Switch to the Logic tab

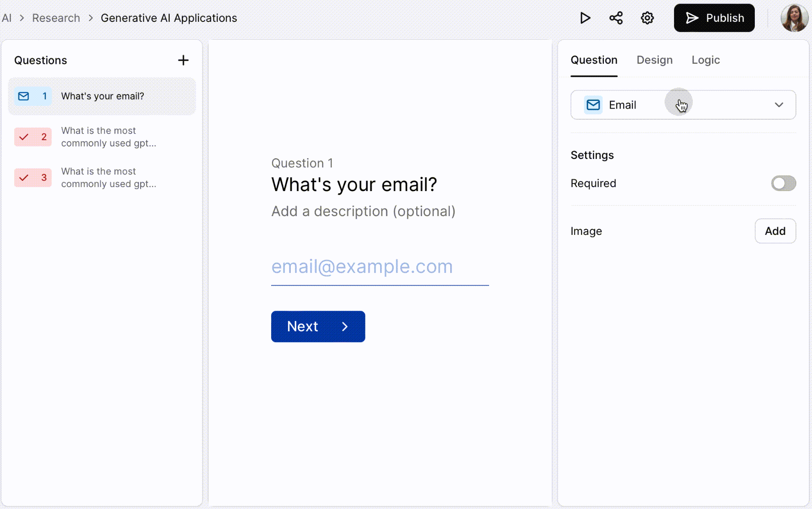coord(705,60)
